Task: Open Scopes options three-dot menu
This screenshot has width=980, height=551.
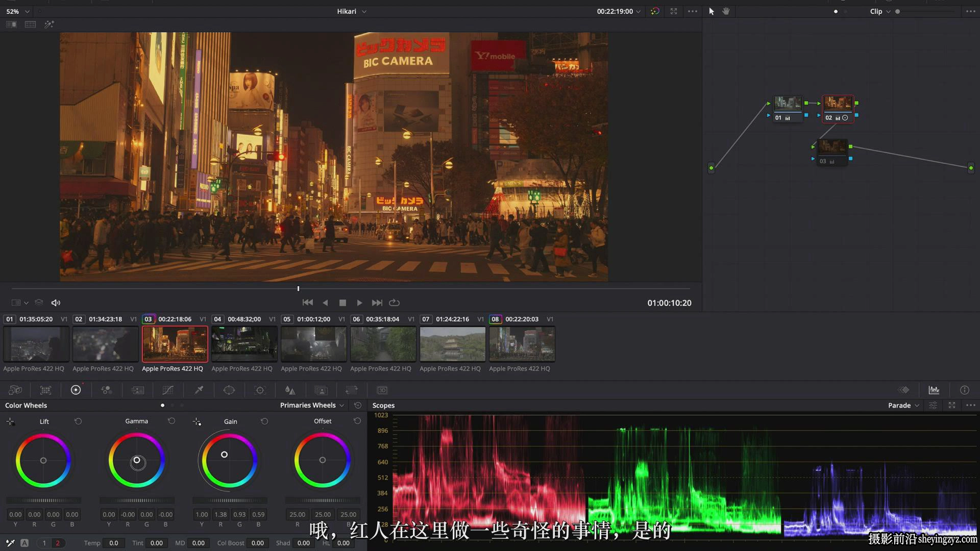Action: click(x=971, y=406)
